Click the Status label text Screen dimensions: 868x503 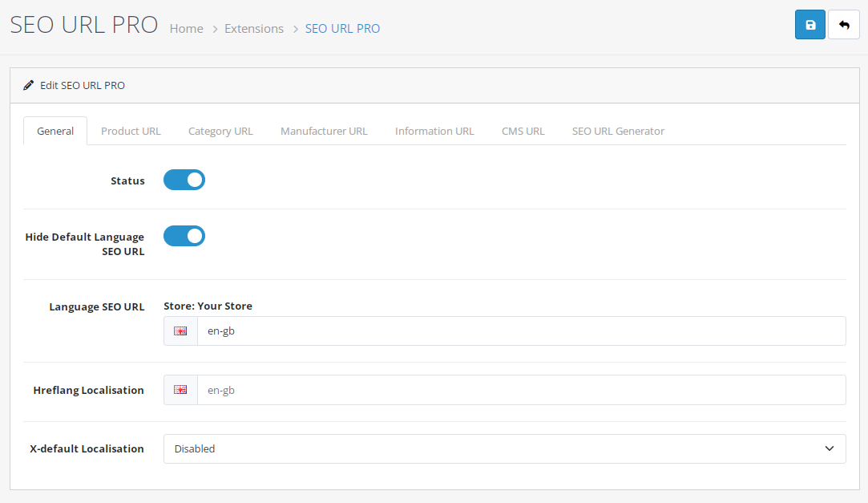click(x=127, y=181)
